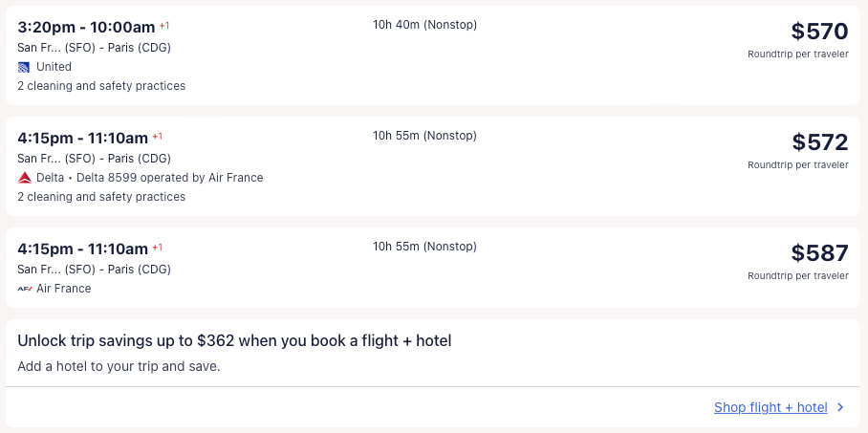Select the $587 Air France flight price
The width and height of the screenshot is (868, 433).
tap(819, 253)
